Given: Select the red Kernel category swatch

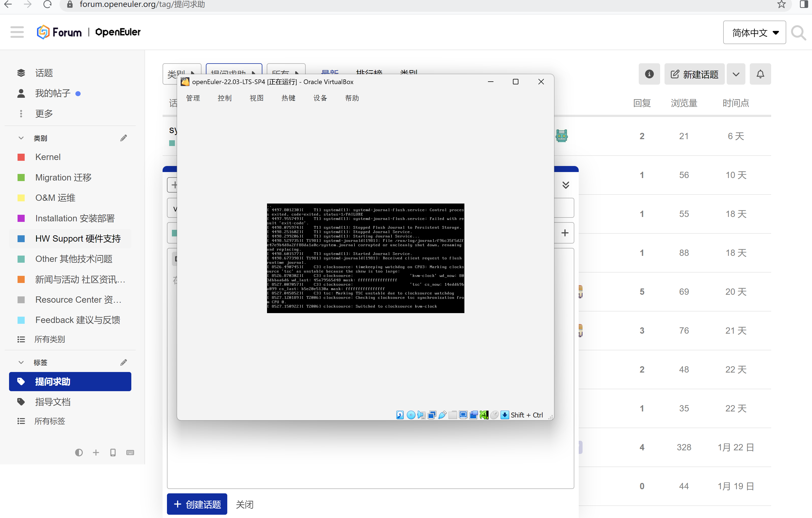Looking at the screenshot, I should pos(21,158).
